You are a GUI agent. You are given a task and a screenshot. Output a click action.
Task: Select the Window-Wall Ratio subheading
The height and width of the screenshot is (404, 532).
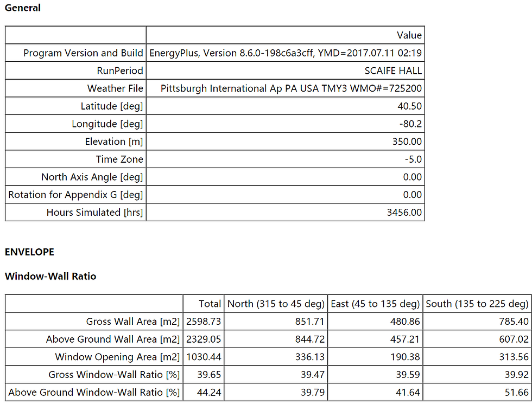tap(50, 276)
